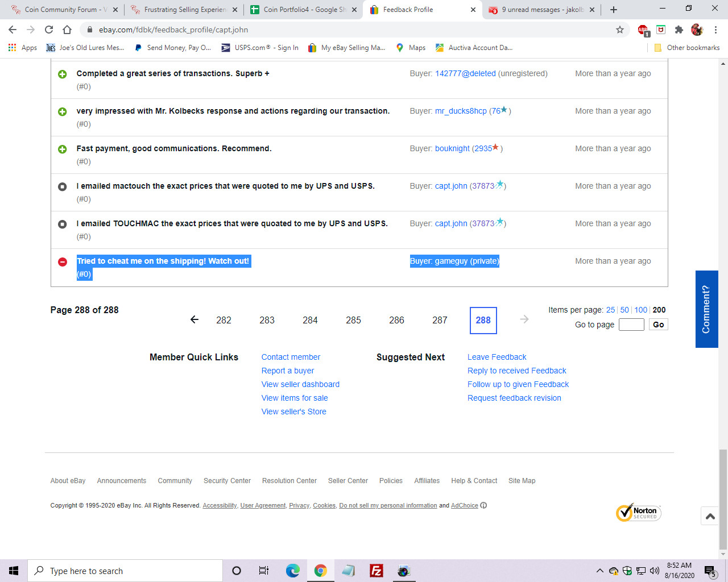Open the mr_ducks8hcp buyer profile
The width and height of the screenshot is (728, 582).
[x=461, y=111]
